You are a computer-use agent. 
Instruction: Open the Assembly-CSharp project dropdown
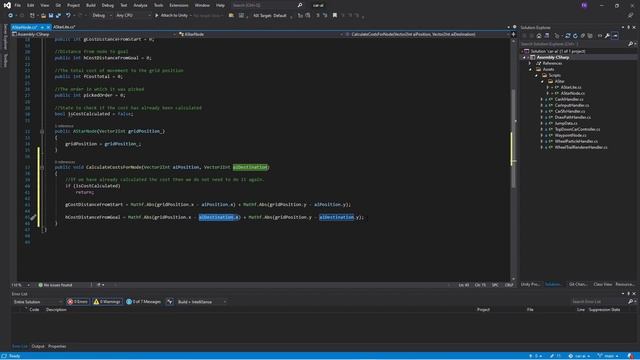click(95, 34)
